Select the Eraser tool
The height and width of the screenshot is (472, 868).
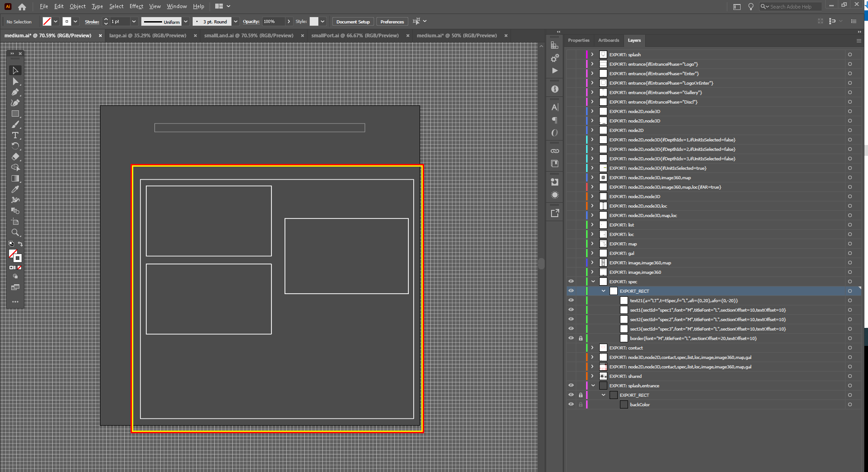(x=15, y=157)
